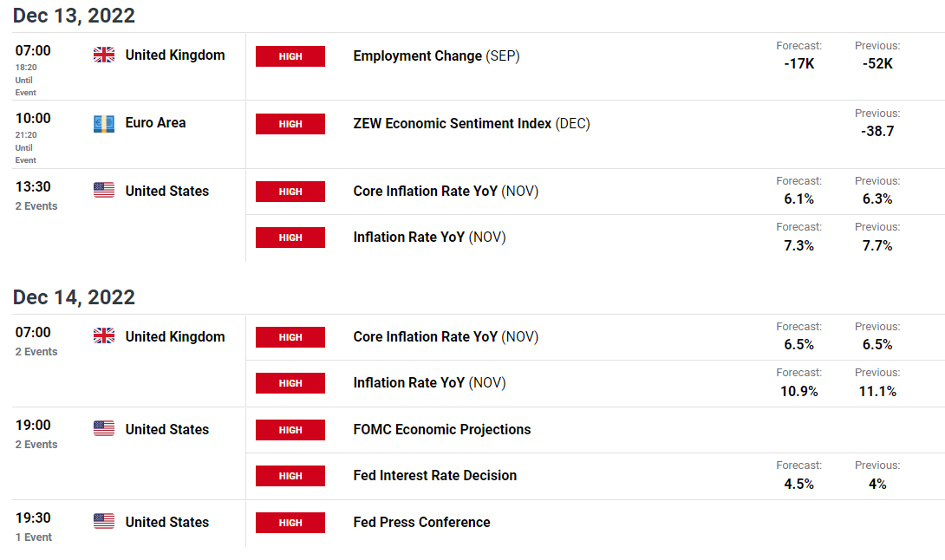The image size is (945, 560).
Task: Click the UK flag beside Employment Change
Action: (104, 55)
